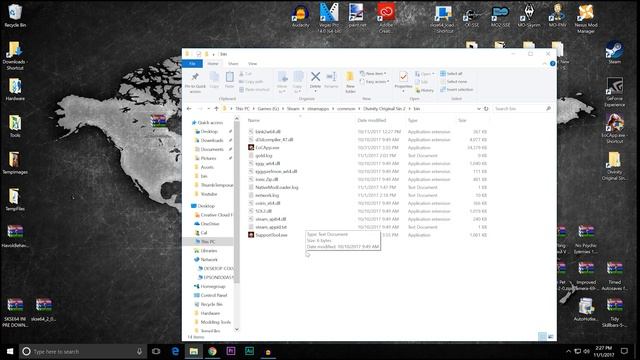Select the Adobe Creative Cloud desktop icon
This screenshot has height=360, width=640.
386,17
